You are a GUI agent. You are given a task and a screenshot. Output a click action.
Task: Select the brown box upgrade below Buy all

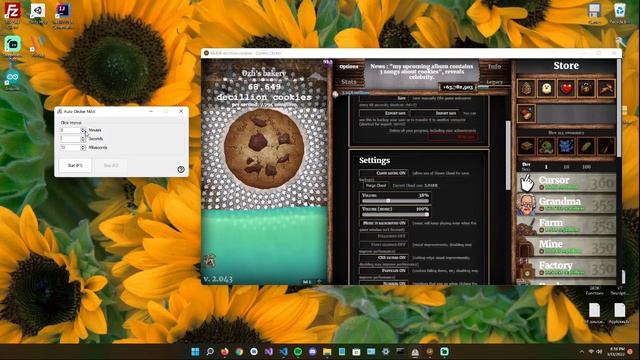(x=527, y=146)
